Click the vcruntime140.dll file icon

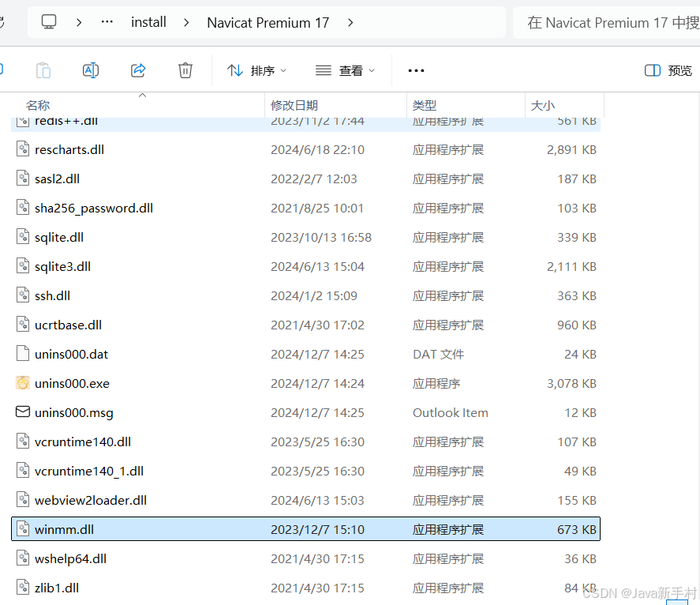pos(23,441)
